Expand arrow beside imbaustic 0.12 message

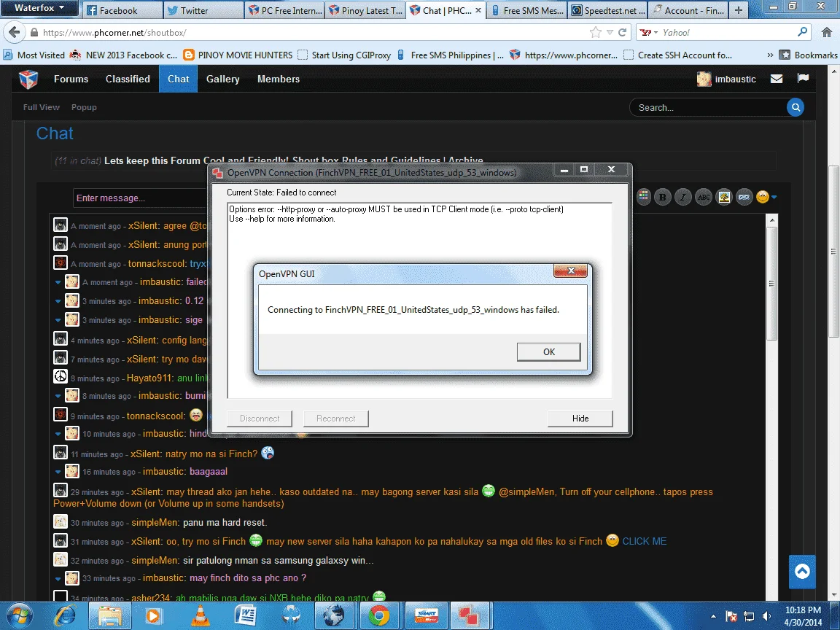(58, 301)
